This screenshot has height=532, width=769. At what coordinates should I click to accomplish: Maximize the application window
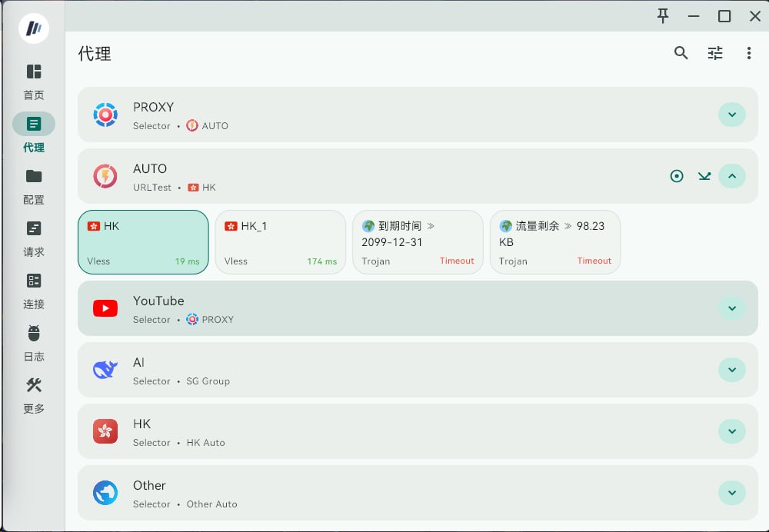[x=724, y=16]
